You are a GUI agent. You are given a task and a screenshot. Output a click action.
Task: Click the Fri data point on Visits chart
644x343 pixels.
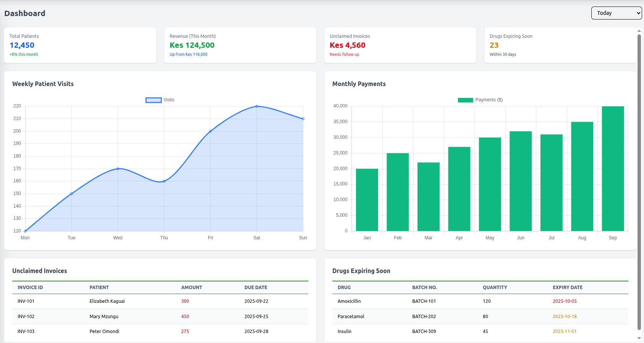point(210,131)
